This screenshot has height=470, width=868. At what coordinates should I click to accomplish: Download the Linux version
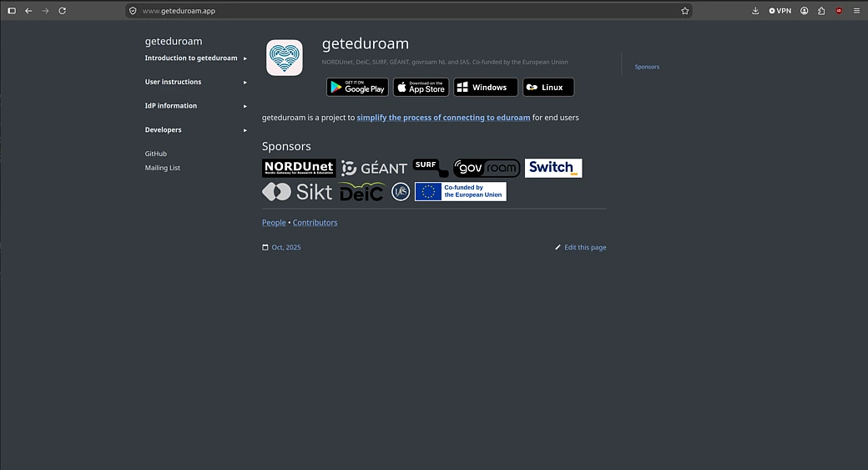[548, 87]
